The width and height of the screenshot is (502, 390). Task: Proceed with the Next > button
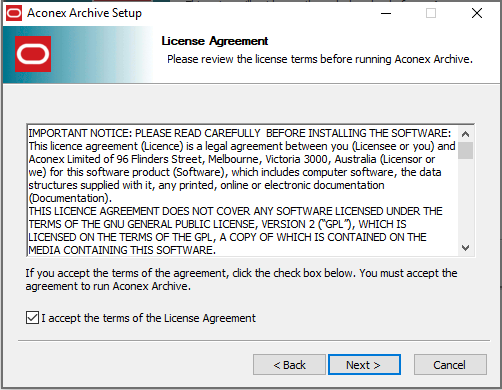coord(364,365)
